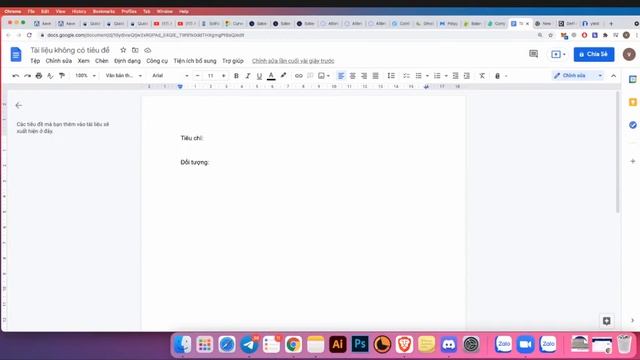
Task: Toggle underline formatting
Action: pos(259,76)
